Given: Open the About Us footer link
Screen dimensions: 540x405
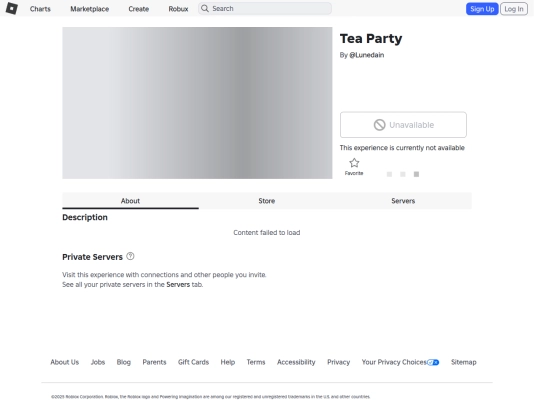Looking at the screenshot, I should tap(65, 362).
